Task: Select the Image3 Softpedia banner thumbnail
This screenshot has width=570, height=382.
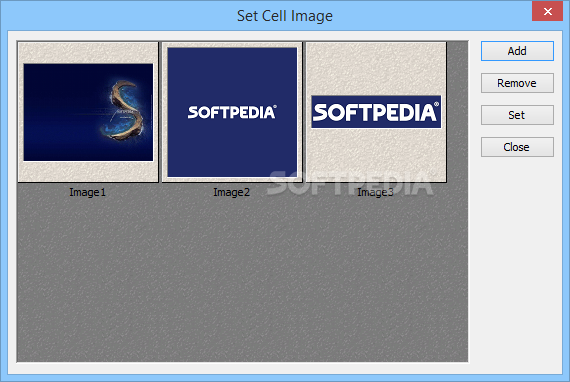Action: coord(376,112)
